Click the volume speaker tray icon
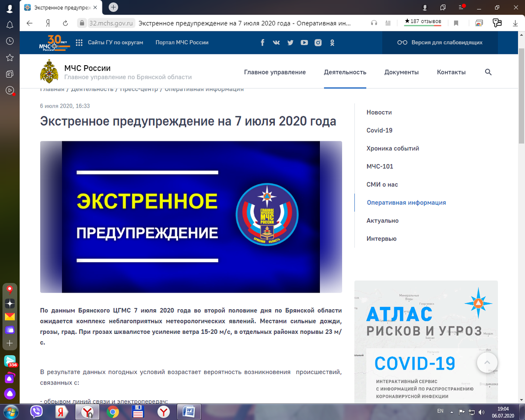 coord(481,412)
